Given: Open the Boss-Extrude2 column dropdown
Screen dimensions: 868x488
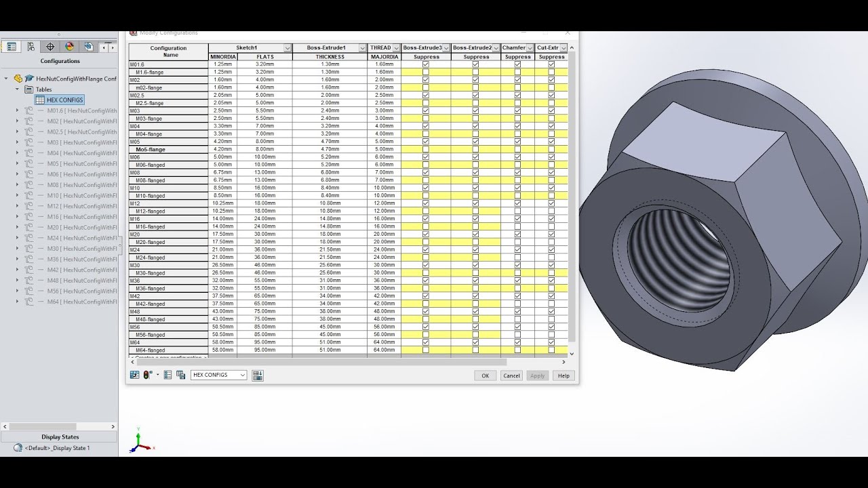Looking at the screenshot, I should coord(496,48).
